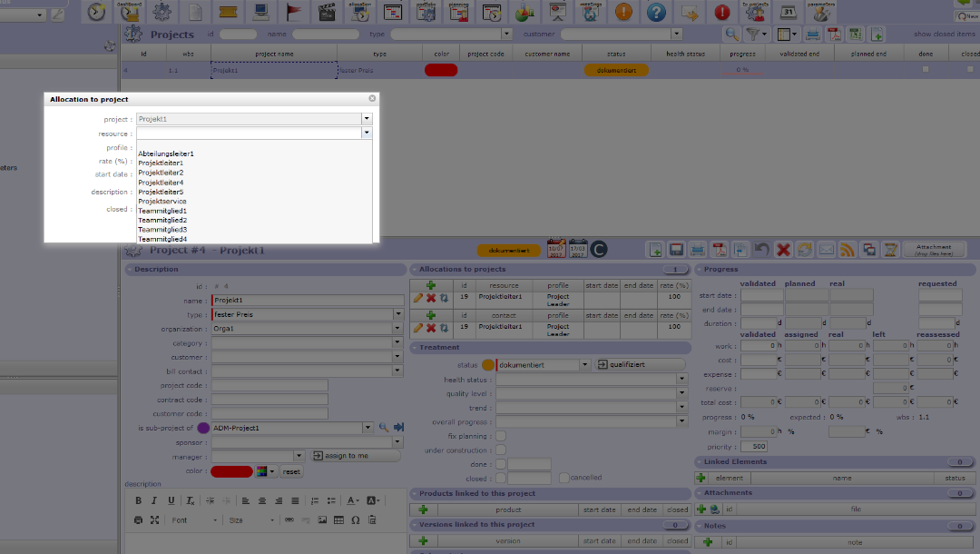
Task: Expand the health status dropdown
Action: [681, 380]
